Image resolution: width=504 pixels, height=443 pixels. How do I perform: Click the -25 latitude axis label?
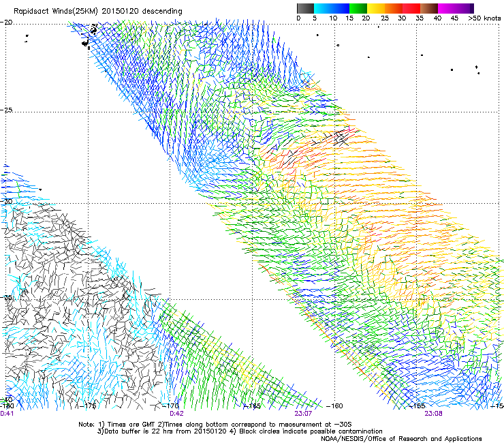pos(7,110)
